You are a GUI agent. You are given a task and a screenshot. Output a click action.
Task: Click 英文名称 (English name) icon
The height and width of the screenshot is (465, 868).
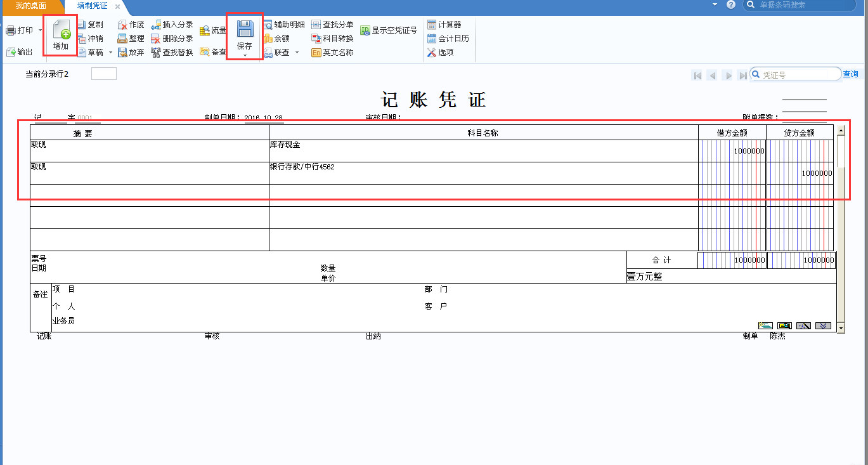tap(316, 53)
